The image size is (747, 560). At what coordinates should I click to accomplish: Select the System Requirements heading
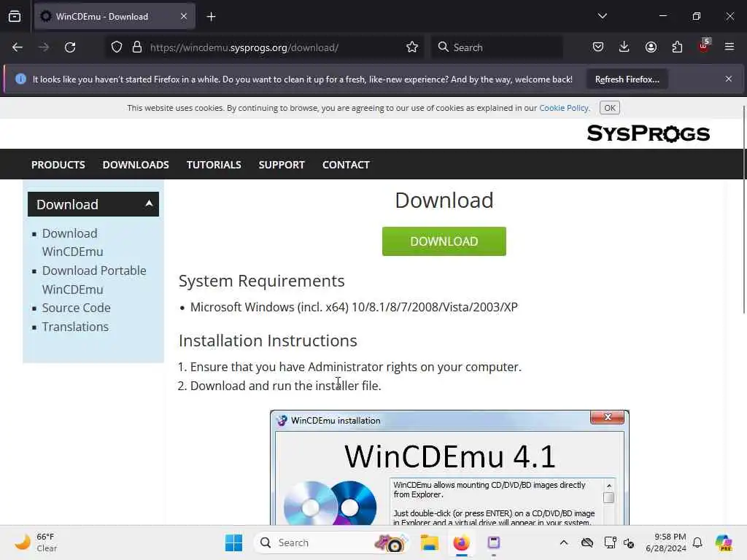click(x=262, y=281)
